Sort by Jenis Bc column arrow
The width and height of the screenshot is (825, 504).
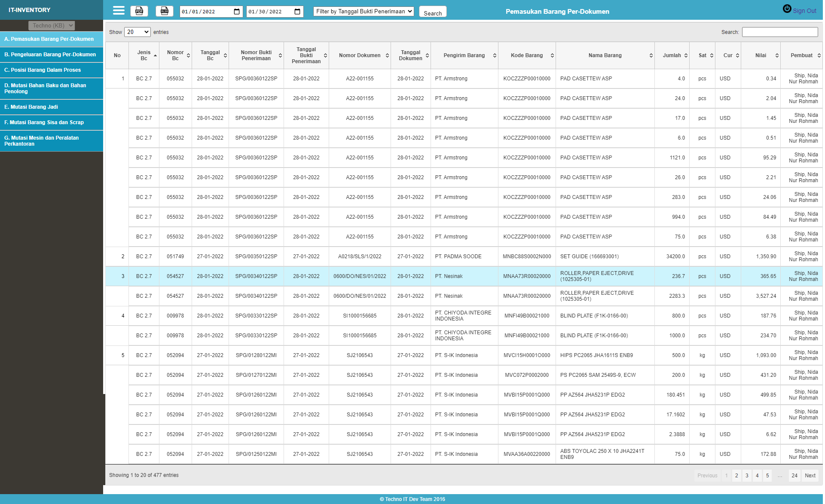tap(155, 55)
